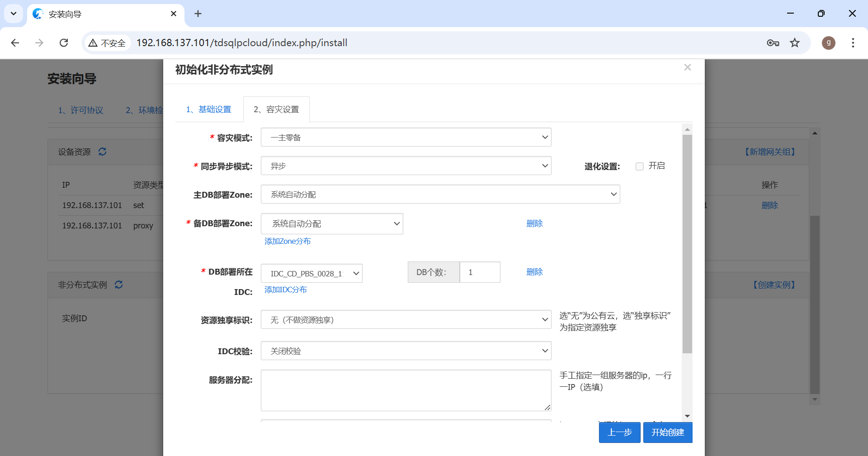This screenshot has height=456, width=868.
Task: Expand the 主DB部署Zone dropdown
Action: pyautogui.click(x=440, y=194)
